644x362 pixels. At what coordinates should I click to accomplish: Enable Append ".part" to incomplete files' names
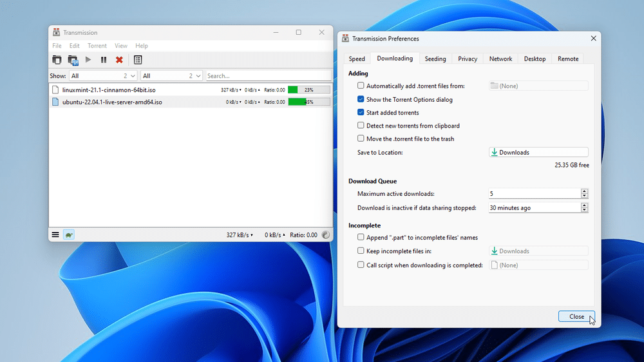(x=361, y=238)
